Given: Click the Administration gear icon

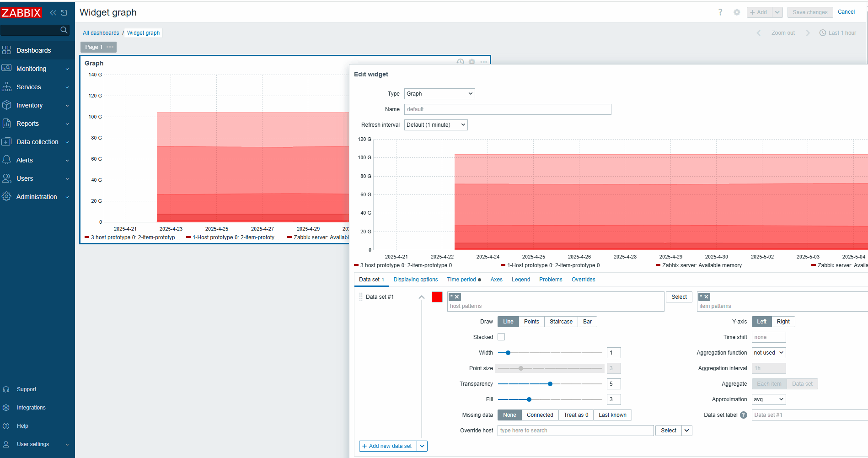Looking at the screenshot, I should click(x=6, y=197).
